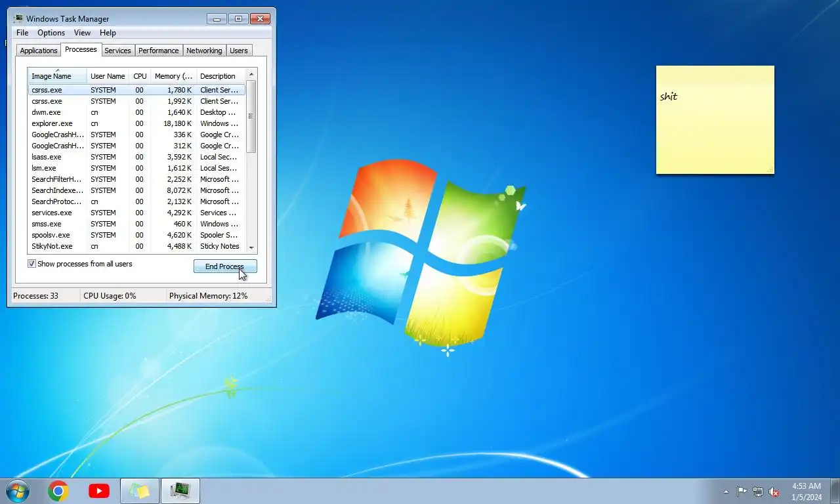Select the services.exe process row
Screen dimensions: 840x504
coord(136,213)
